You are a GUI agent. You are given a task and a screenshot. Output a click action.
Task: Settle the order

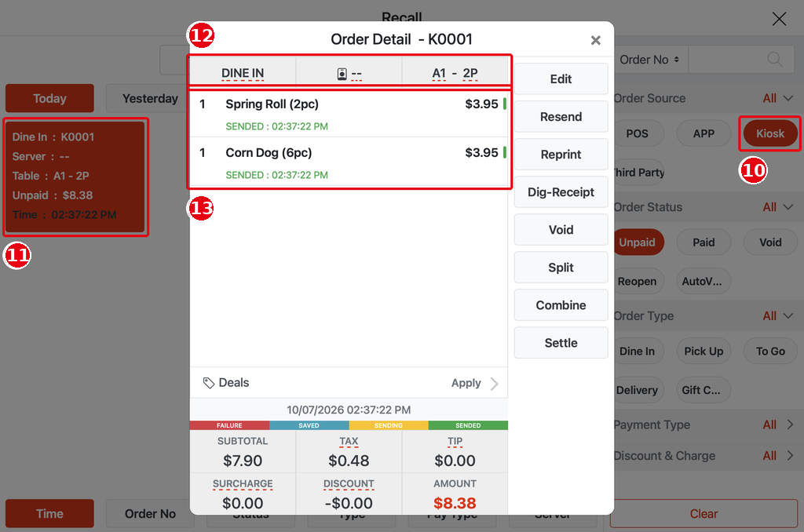(x=561, y=343)
